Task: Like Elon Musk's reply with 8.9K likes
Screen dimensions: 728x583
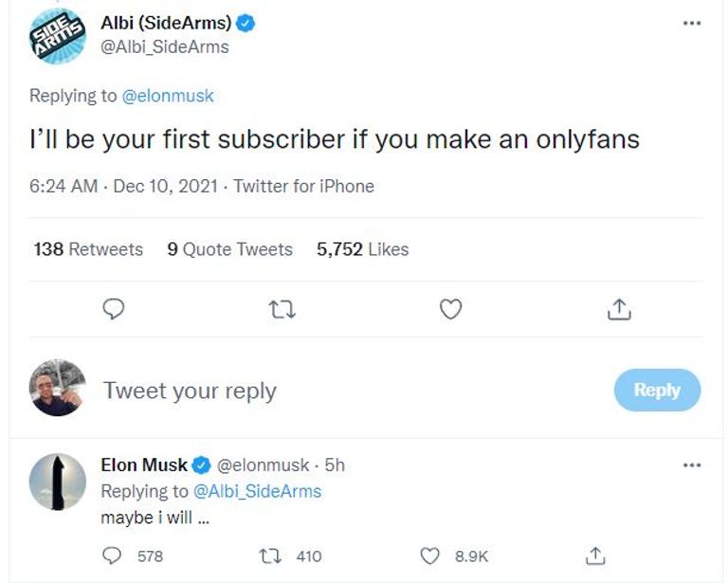Action: point(429,556)
